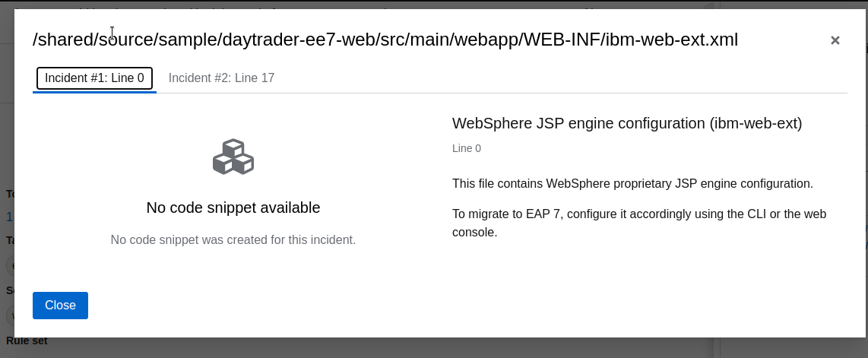Viewport: 868px width, 358px height.
Task: Click the partially hidden chip above Rule set
Action: click(x=9, y=315)
